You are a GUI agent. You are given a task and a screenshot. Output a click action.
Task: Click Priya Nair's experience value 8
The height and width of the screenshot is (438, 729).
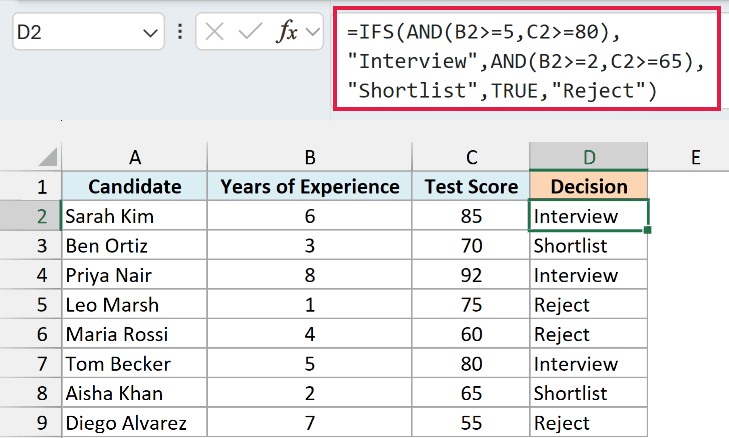310,275
